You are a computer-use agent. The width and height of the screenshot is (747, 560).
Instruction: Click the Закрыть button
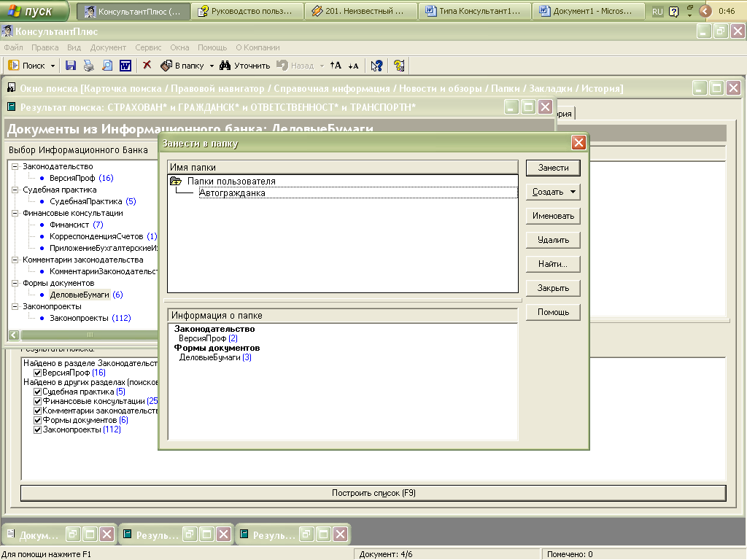click(x=553, y=288)
